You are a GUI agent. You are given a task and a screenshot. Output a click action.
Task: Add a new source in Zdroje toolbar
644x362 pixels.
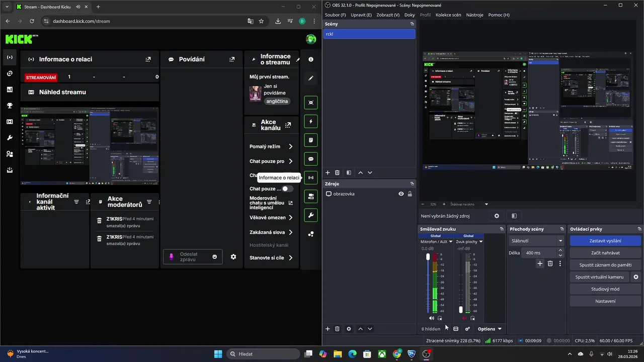coord(328,329)
